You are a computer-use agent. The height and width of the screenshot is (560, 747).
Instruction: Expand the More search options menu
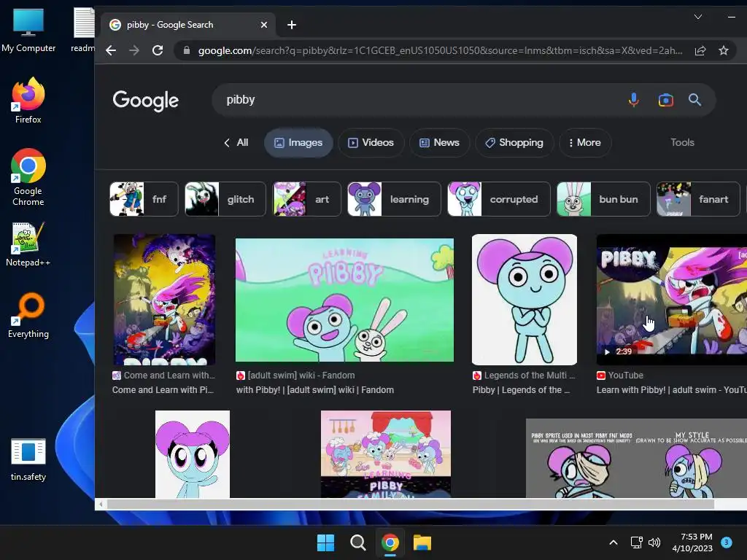point(585,142)
